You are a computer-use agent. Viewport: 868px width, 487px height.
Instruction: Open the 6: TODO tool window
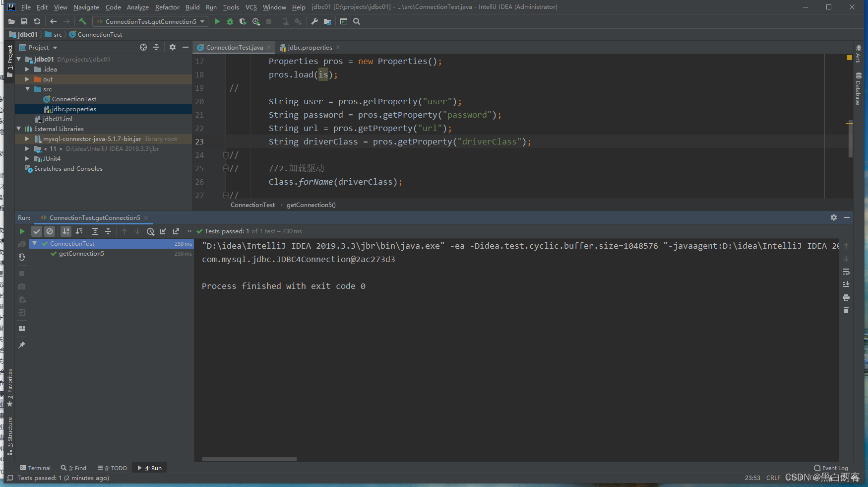tap(112, 468)
